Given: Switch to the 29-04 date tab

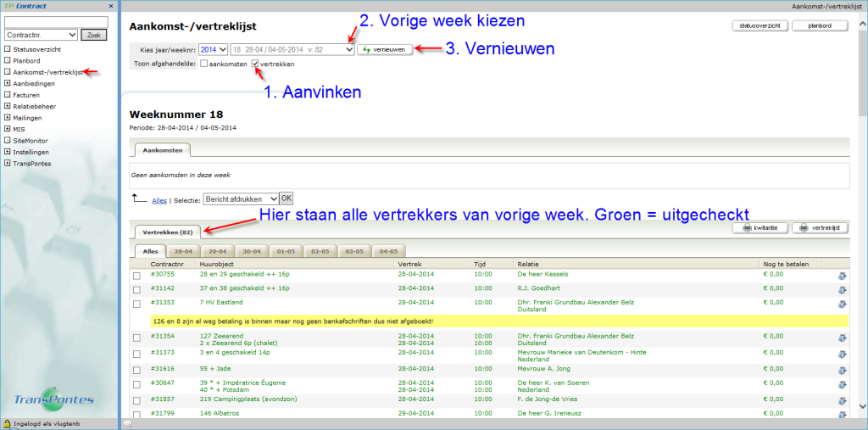Looking at the screenshot, I should (218, 251).
